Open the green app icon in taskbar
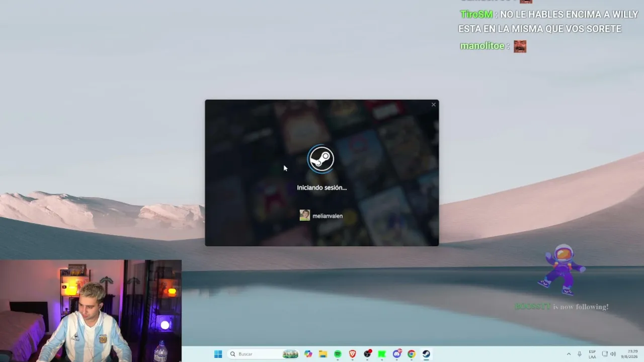The width and height of the screenshot is (644, 362). 382,354
